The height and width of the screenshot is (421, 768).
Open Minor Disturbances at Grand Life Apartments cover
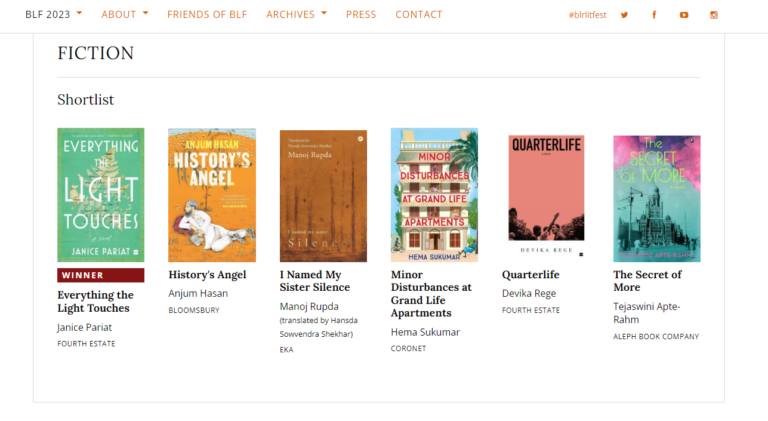click(x=434, y=195)
